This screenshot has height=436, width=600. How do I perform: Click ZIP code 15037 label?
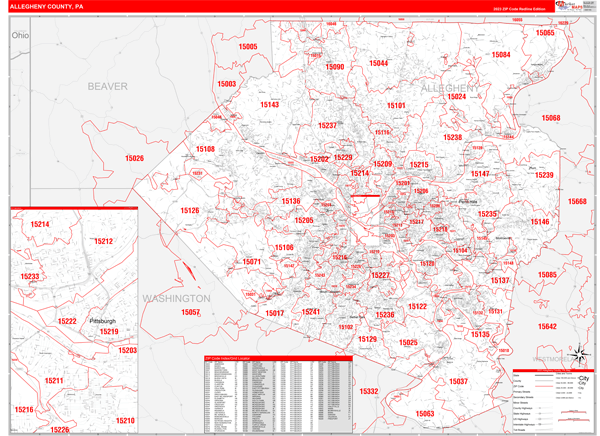pos(458,382)
